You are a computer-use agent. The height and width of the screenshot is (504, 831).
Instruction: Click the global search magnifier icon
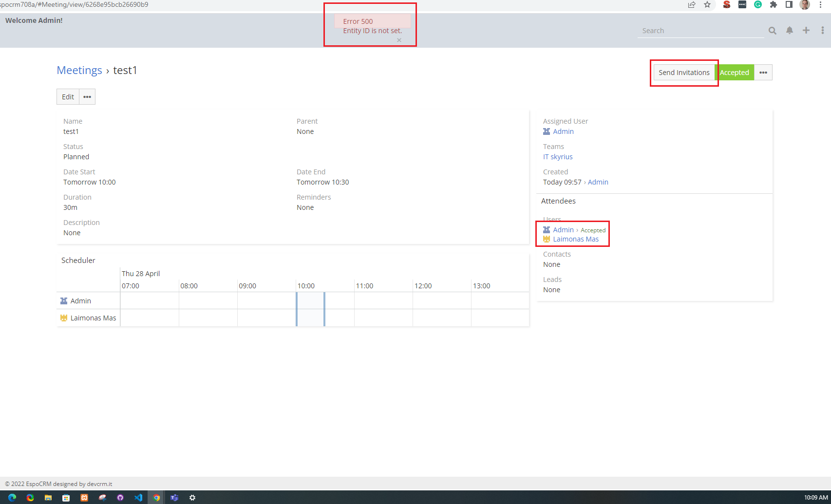click(773, 31)
